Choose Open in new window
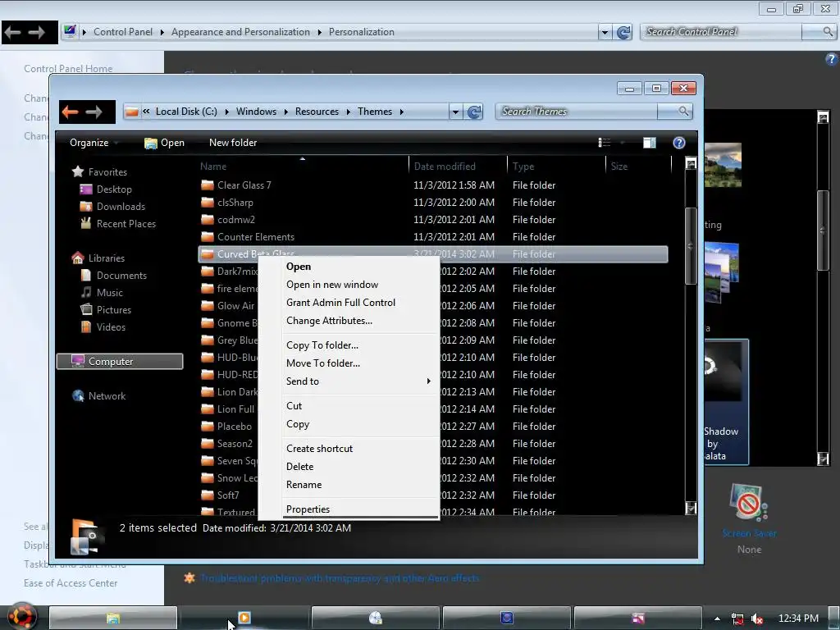 [x=332, y=285]
